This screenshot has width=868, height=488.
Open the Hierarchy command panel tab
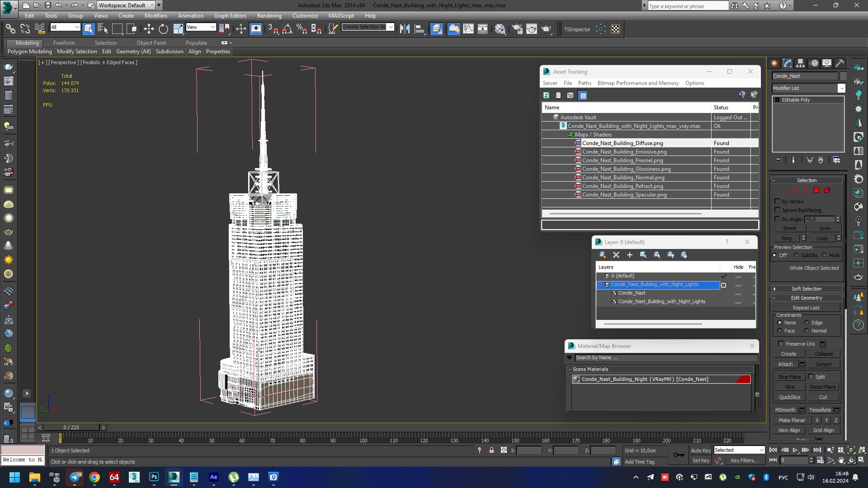(x=801, y=63)
